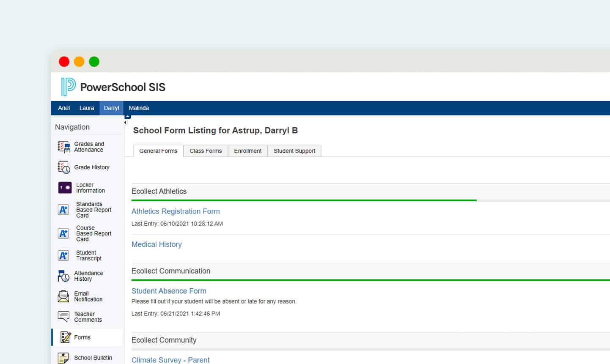Switch to Malinda's student record
This screenshot has width=610, height=364.
click(138, 108)
